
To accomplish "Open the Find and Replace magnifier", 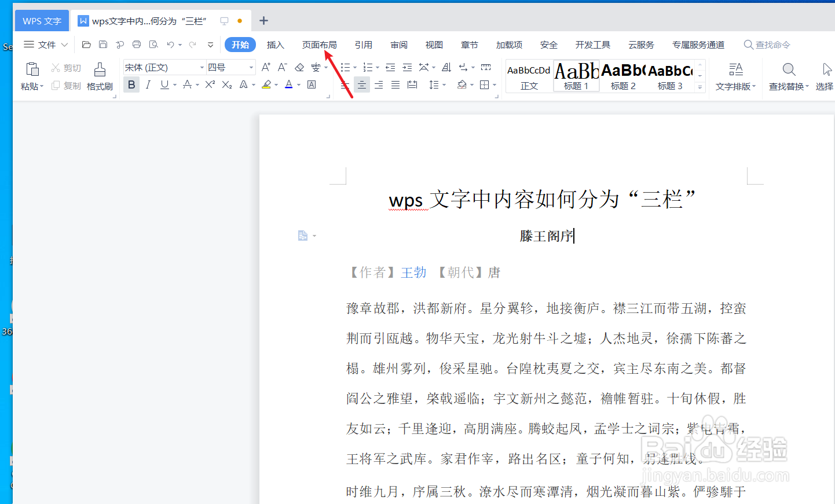I will click(x=789, y=69).
